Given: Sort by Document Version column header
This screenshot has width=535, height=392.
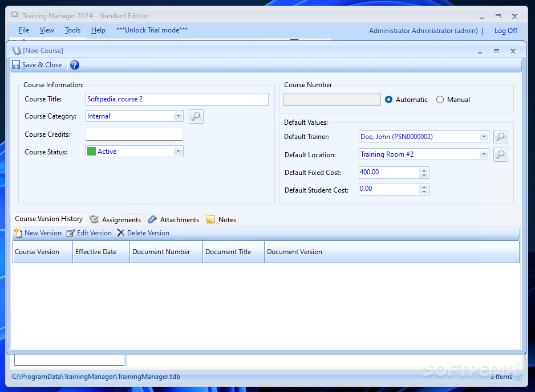Looking at the screenshot, I should point(392,252).
